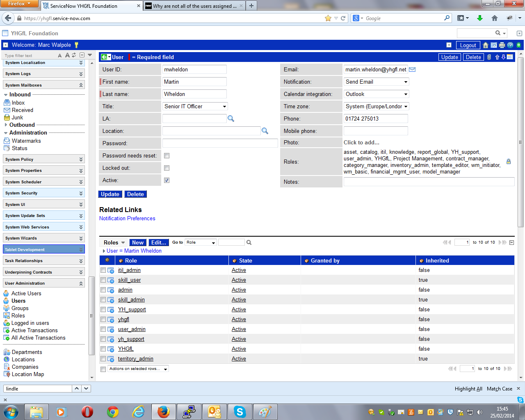Screen dimensions: 525x420
Task: Select the itil_admin row checkbox
Action: coord(103,270)
